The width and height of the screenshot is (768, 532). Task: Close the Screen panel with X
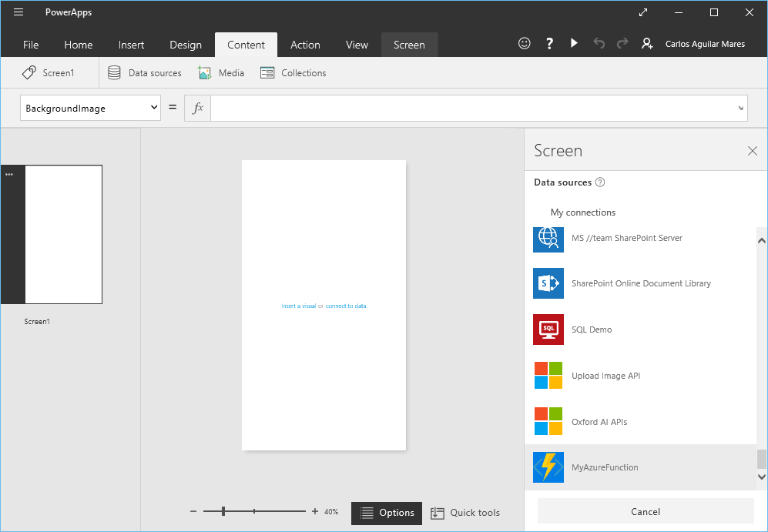click(753, 151)
